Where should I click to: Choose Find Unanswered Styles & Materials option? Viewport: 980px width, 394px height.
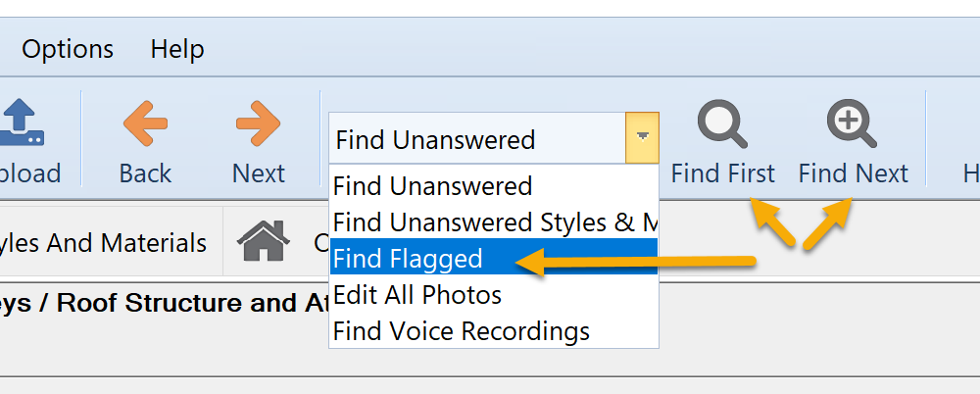[494, 222]
